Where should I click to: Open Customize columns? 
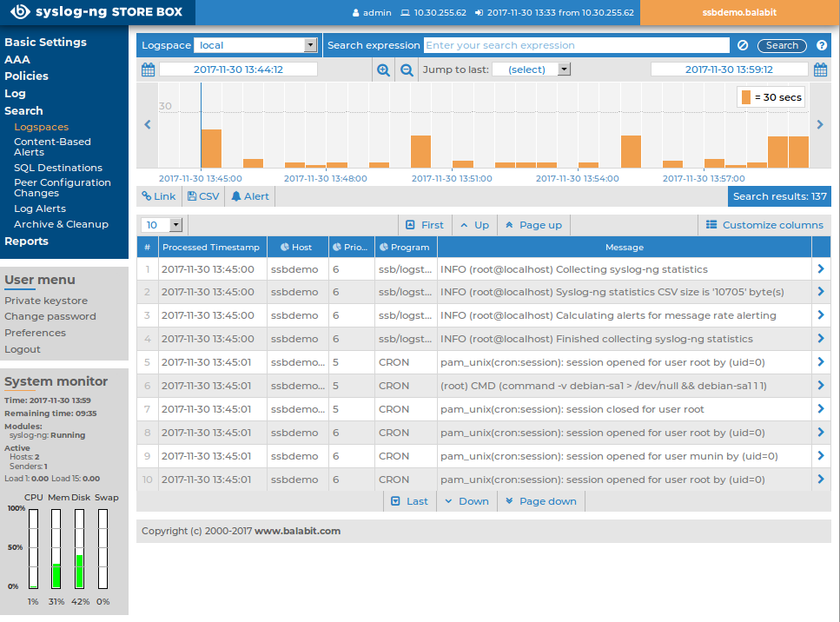coord(764,225)
